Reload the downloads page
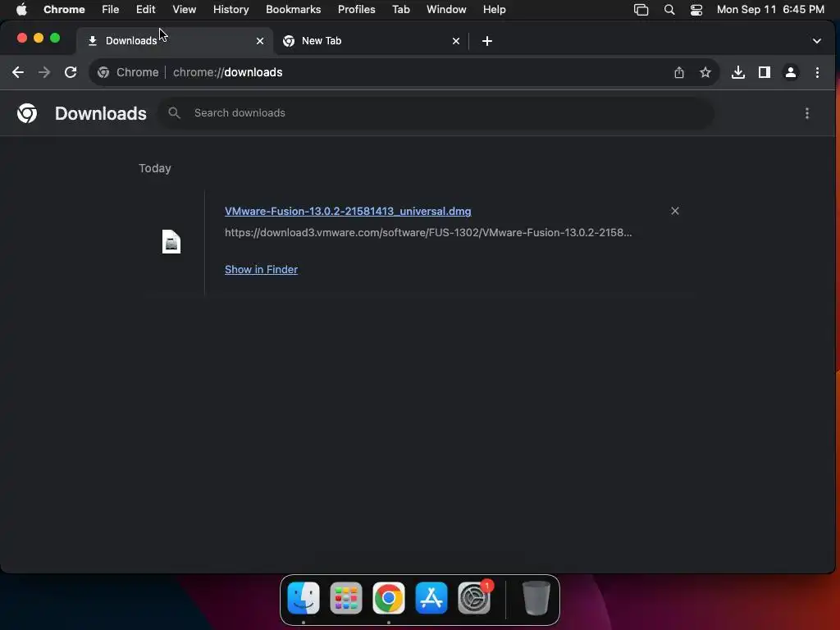 click(x=71, y=72)
